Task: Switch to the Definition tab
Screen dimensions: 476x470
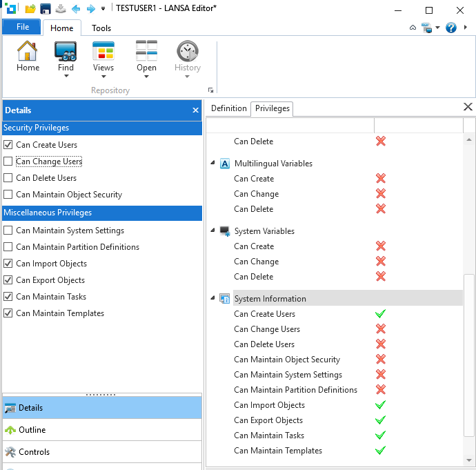Action: (x=228, y=108)
